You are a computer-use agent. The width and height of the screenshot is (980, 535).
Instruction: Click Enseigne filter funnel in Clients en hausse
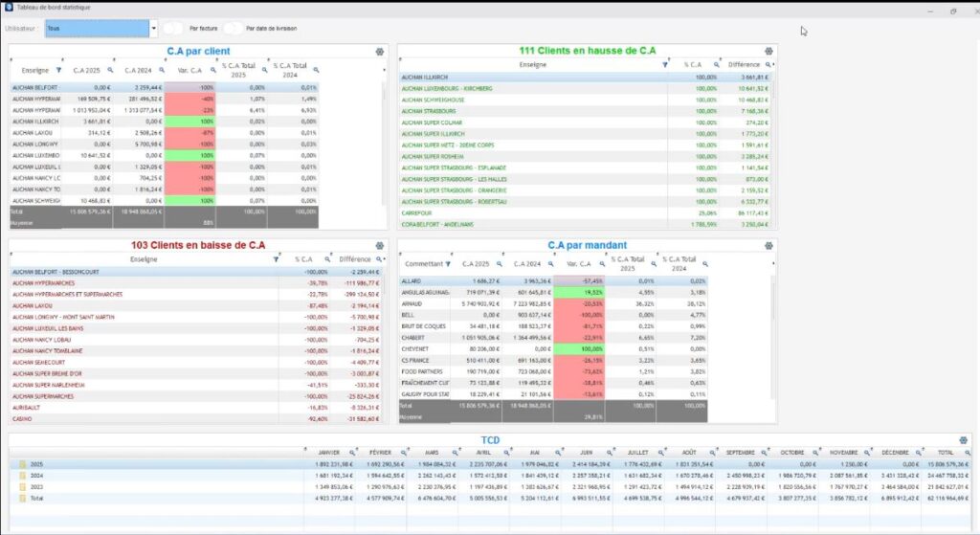point(665,64)
